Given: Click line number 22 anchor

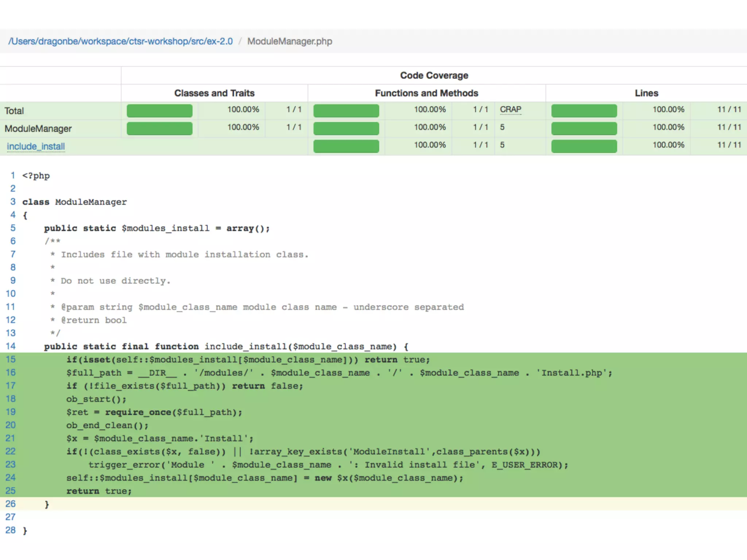Looking at the screenshot, I should pyautogui.click(x=11, y=451).
